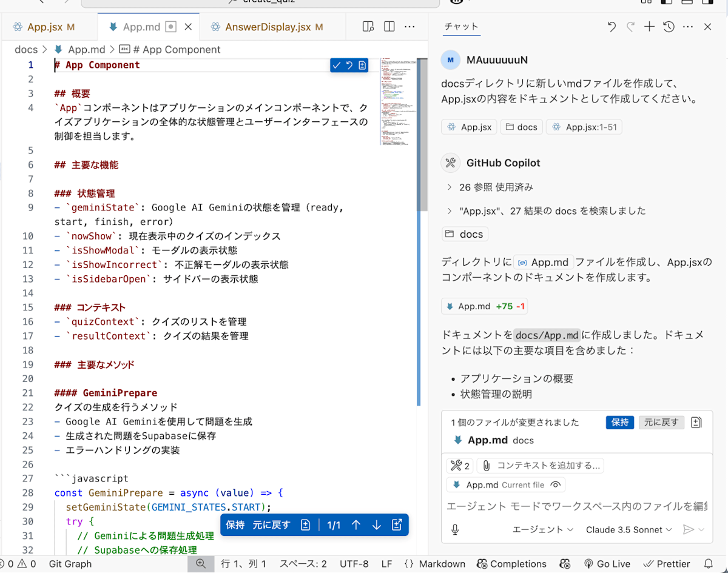Toggle diff view in inline change widget
Image resolution: width=728 pixels, height=573 pixels.
[362, 65]
